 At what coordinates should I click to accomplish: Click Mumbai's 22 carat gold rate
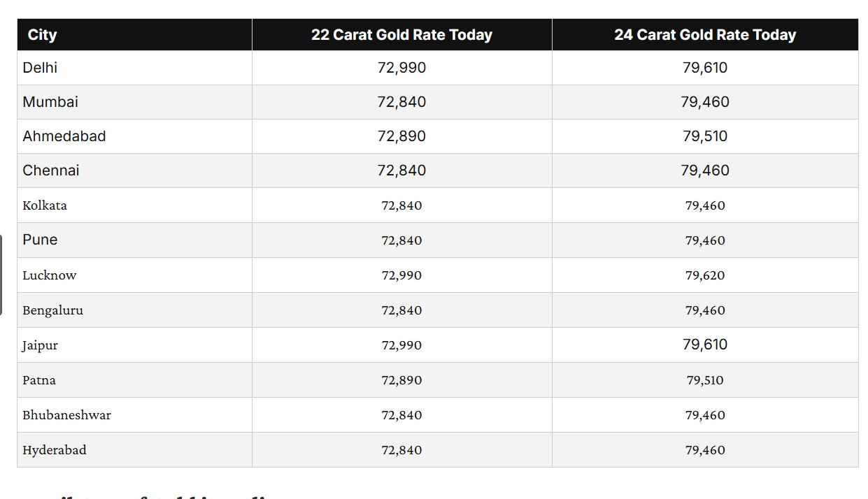click(x=401, y=102)
